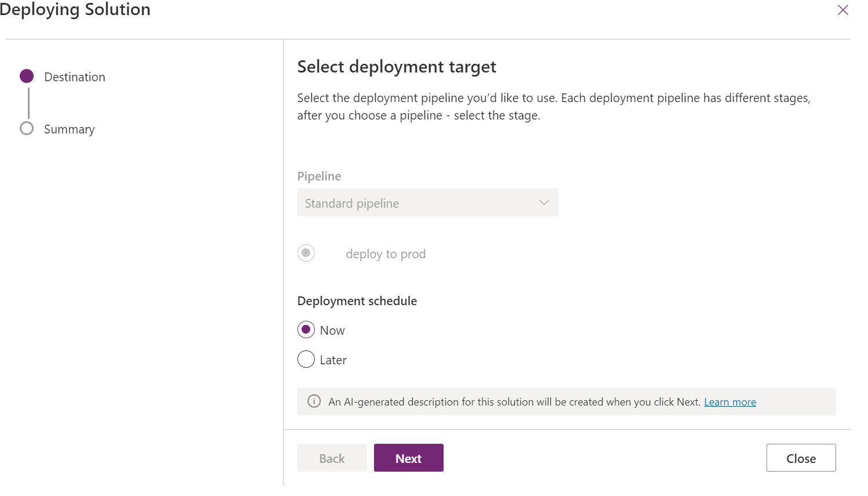This screenshot has height=496, width=868.
Task: Open the Learn more link
Action: point(729,401)
